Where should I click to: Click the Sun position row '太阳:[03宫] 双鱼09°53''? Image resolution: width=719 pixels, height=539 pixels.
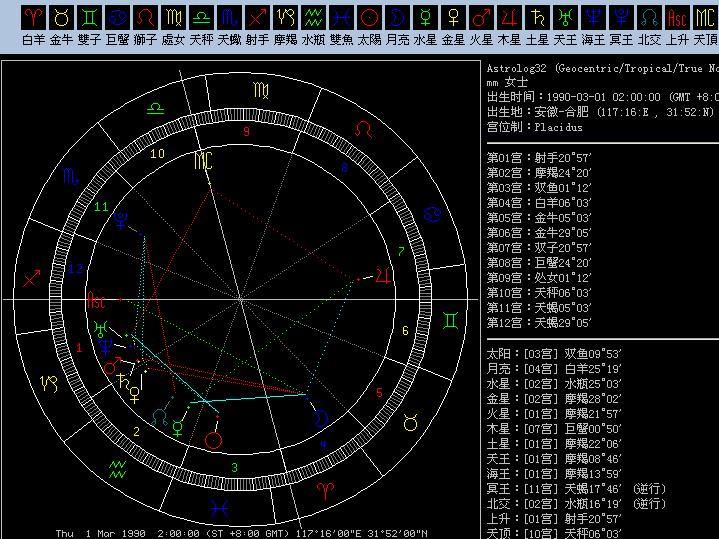click(554, 354)
